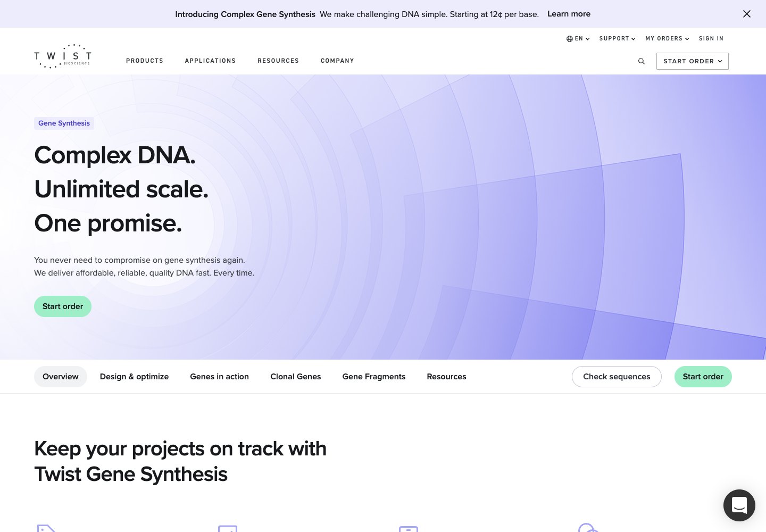Open the Applications menu
The image size is (766, 532).
(210, 61)
